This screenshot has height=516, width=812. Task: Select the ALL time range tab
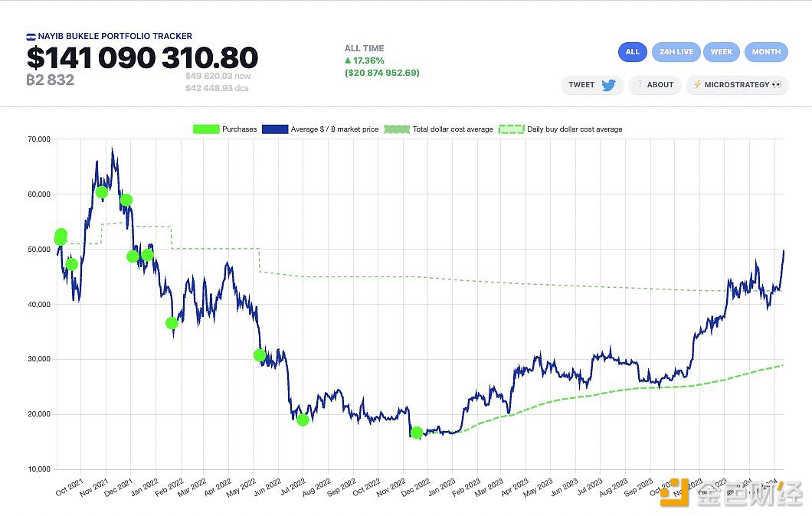point(632,52)
